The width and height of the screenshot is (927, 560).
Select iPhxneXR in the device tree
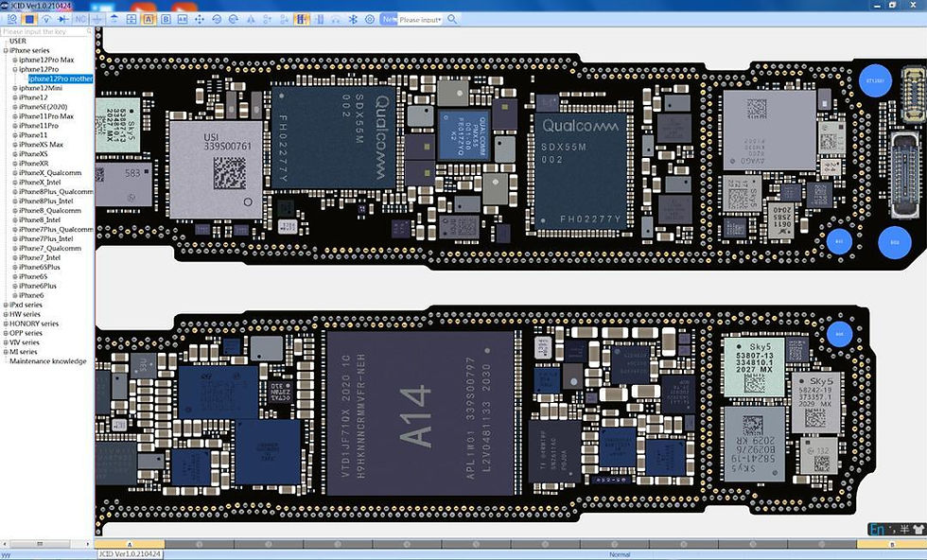click(34, 164)
